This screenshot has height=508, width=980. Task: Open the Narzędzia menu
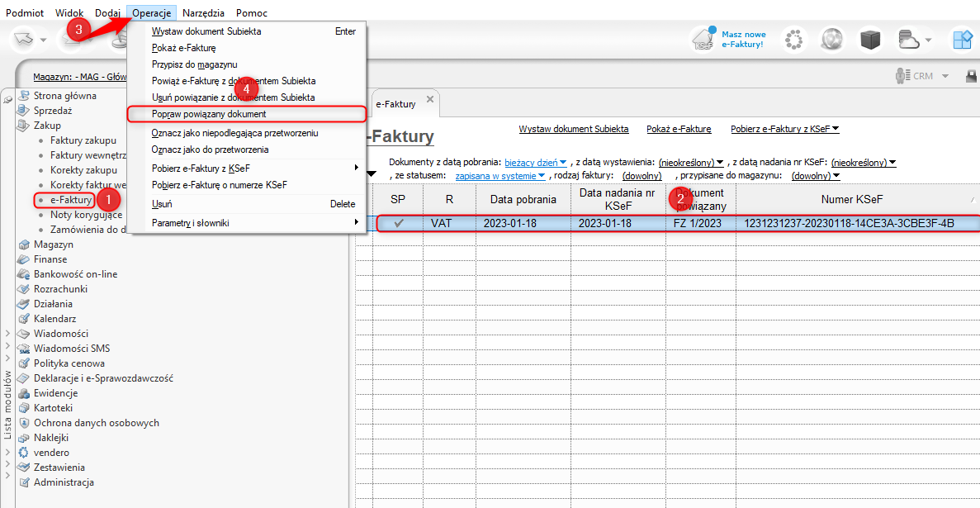tap(203, 13)
